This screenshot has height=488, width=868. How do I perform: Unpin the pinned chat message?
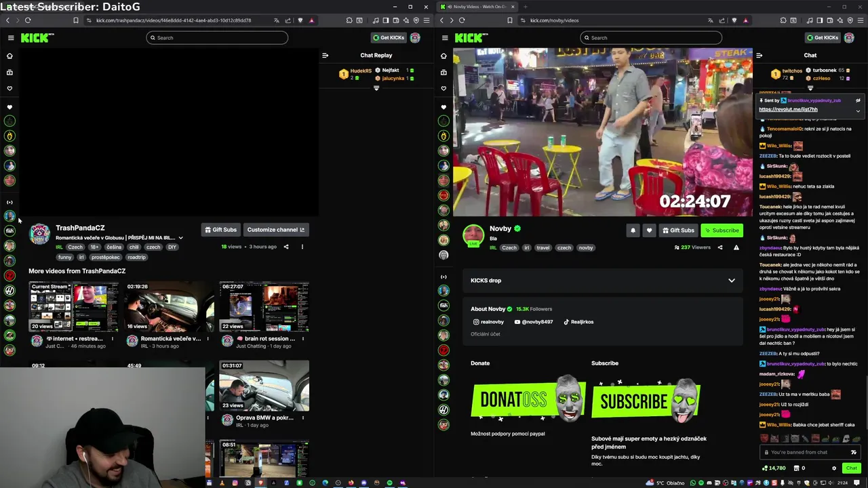point(858,100)
